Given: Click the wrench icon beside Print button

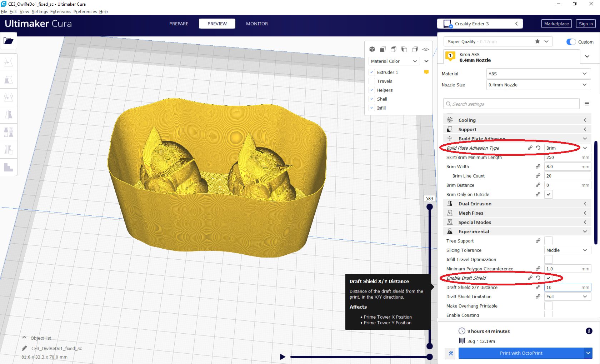Looking at the screenshot, I should tap(451, 353).
